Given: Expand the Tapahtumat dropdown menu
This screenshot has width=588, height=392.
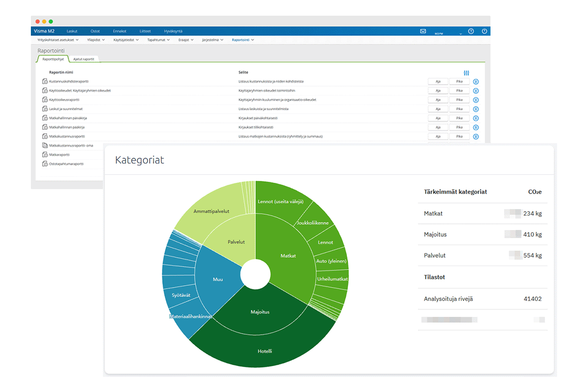Looking at the screenshot, I should tap(159, 40).
